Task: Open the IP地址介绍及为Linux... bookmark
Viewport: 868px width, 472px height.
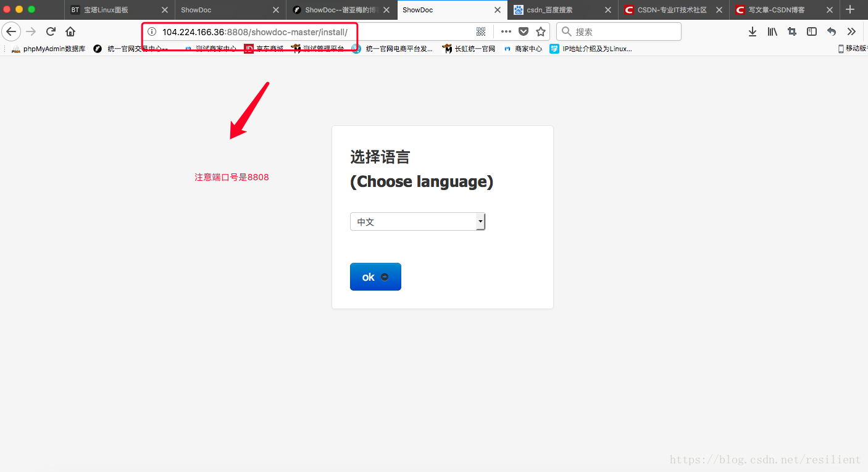Action: (591, 49)
